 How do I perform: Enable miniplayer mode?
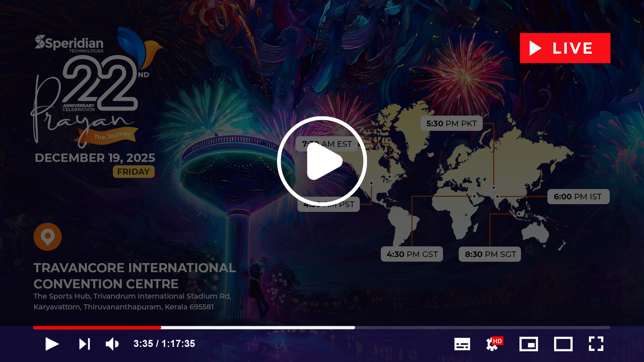tap(529, 344)
